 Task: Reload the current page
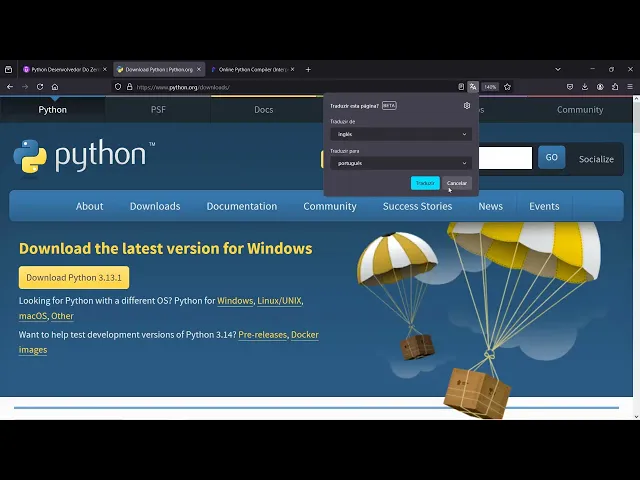pos(40,87)
